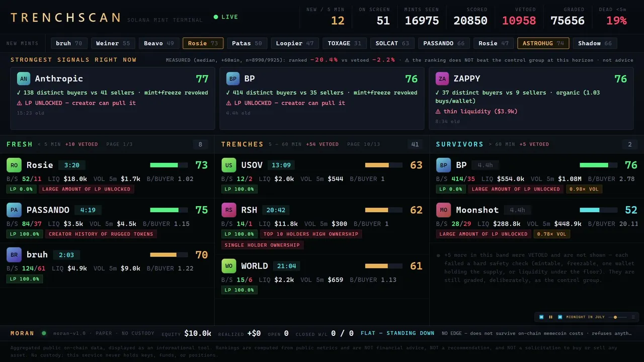Screen dimensions: 644x362
Task: Open the Anthropic signal card title
Action: [59, 78]
